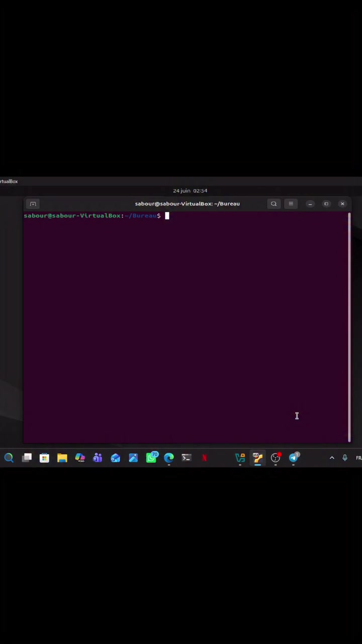362x644 pixels.
Task: Open Task View in the taskbar
Action: coord(27,458)
